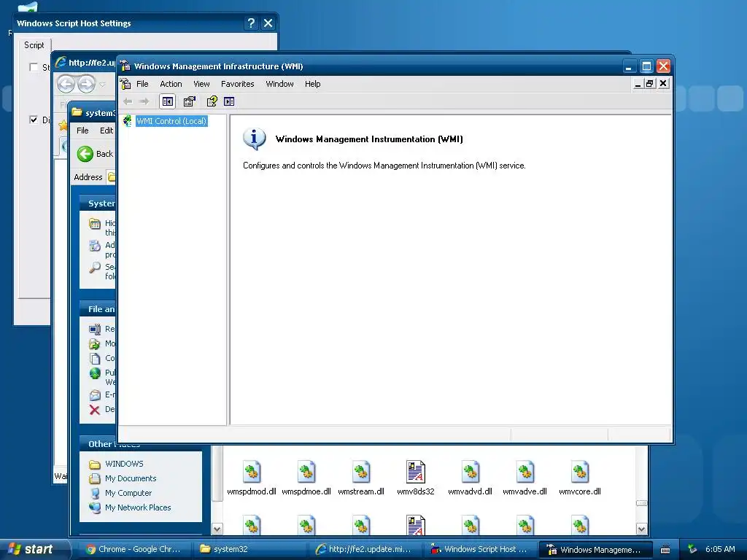Select wmv8ds32 file
Image resolution: width=747 pixels, height=560 pixels.
point(415,478)
